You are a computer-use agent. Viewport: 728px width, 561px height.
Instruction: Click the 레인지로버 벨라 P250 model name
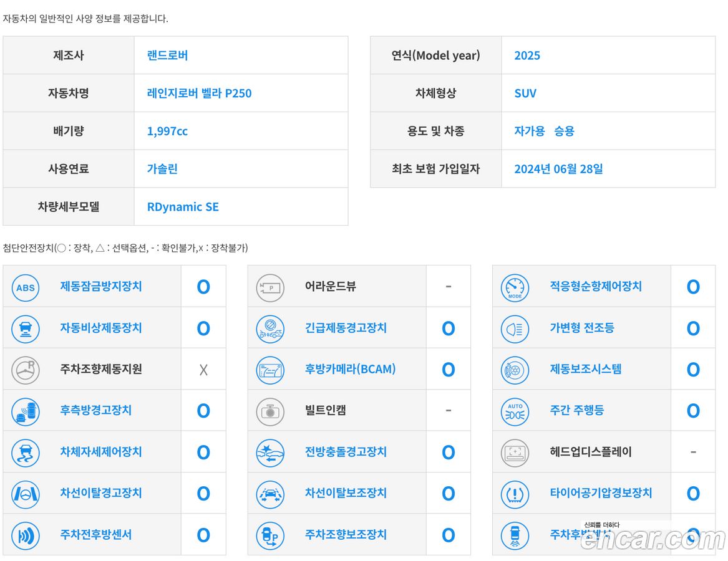(x=199, y=93)
